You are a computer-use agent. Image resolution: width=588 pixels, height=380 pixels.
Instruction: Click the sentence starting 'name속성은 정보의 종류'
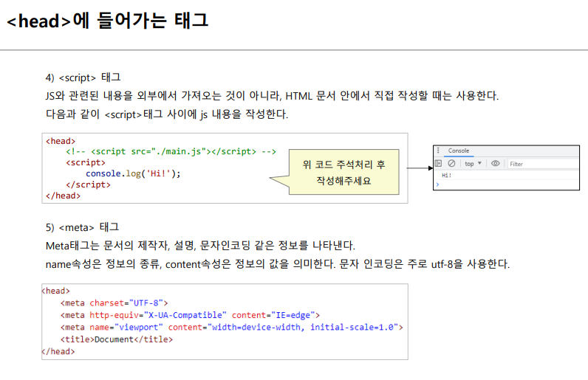278,264
